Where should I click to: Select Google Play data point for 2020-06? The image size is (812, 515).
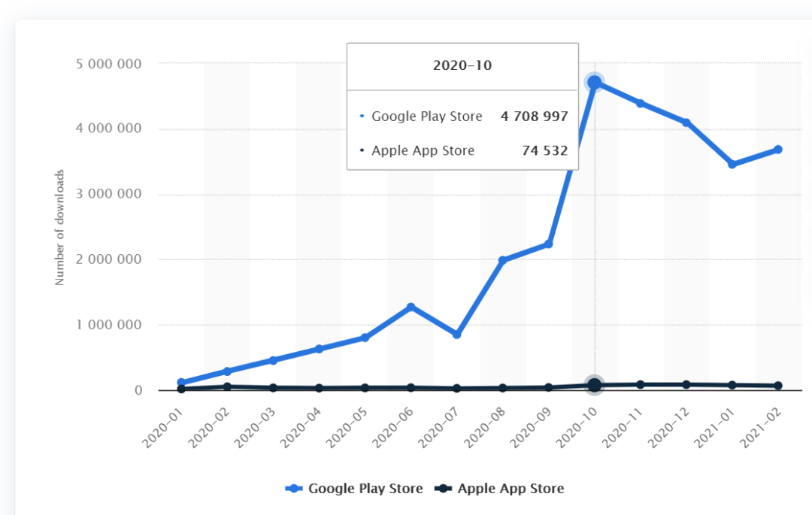tap(411, 307)
